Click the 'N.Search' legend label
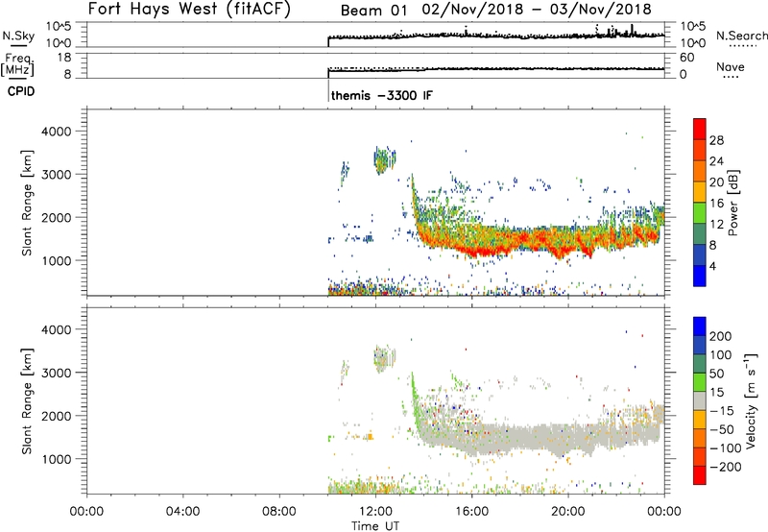 pos(742,36)
